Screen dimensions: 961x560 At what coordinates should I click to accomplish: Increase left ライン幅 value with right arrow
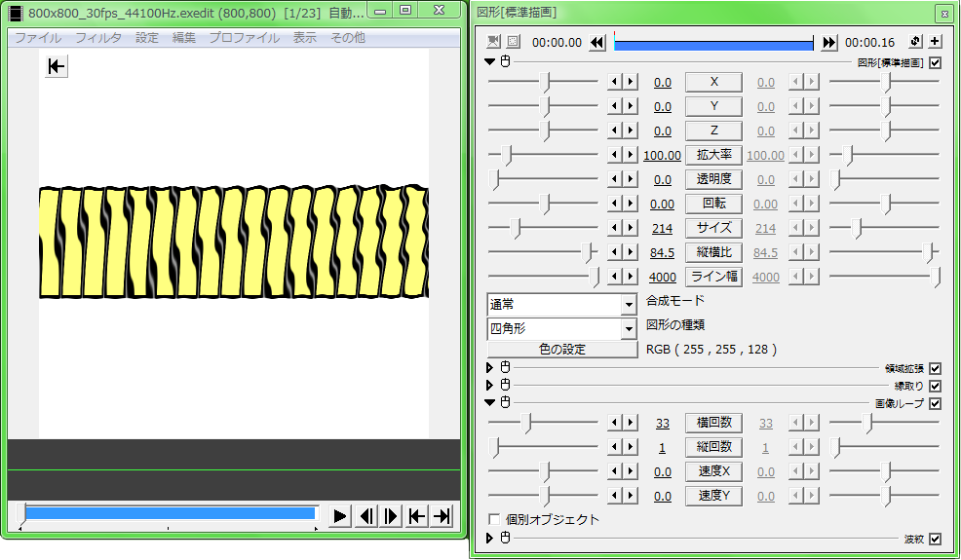(x=630, y=277)
